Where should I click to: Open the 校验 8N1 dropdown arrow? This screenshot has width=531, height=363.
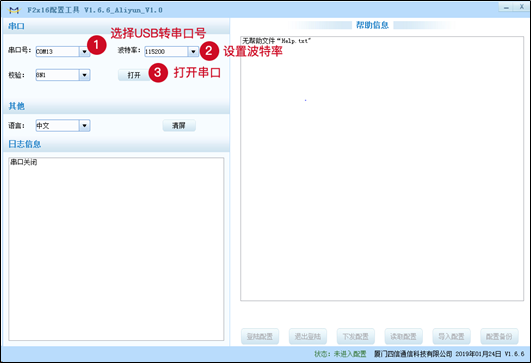click(x=84, y=75)
